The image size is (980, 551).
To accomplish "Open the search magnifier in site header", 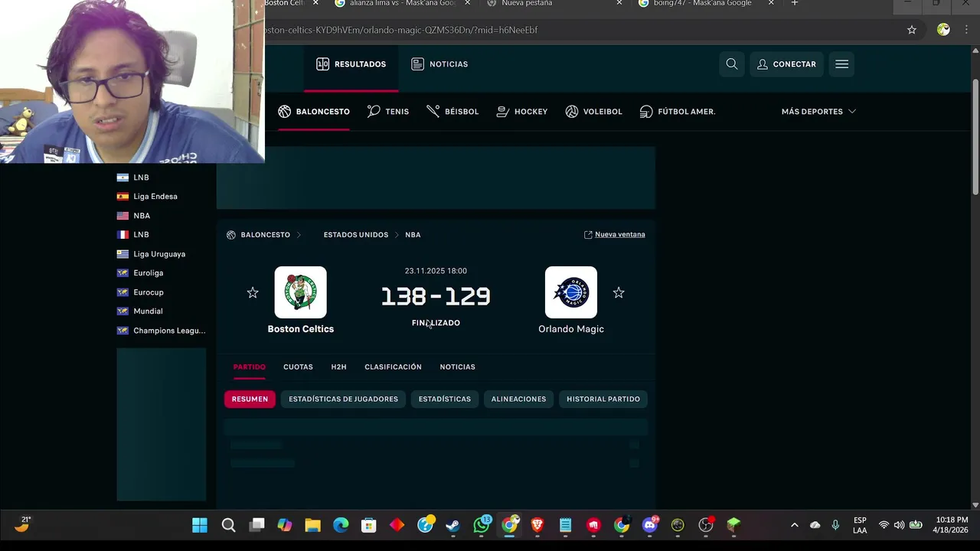I will pyautogui.click(x=732, y=64).
